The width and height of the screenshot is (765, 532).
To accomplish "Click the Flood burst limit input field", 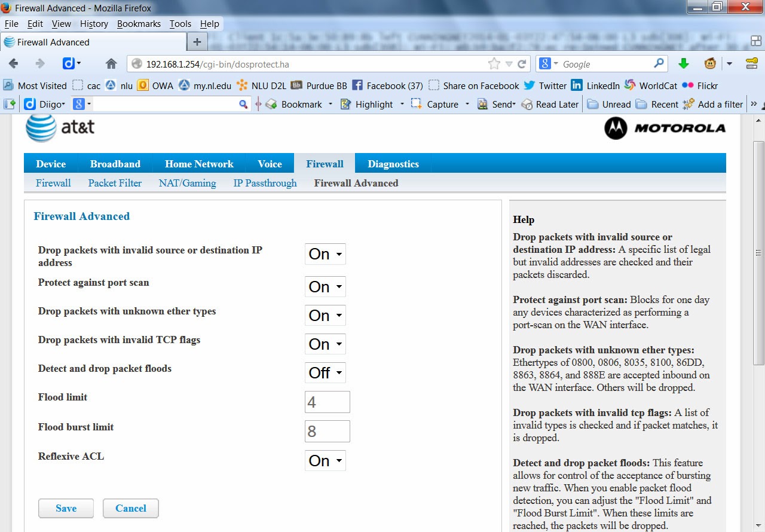I will (x=328, y=432).
